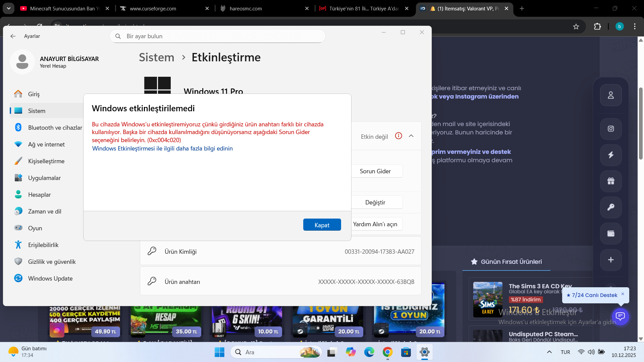
Task: Open the browser tab search dropdown
Action: 8,8
